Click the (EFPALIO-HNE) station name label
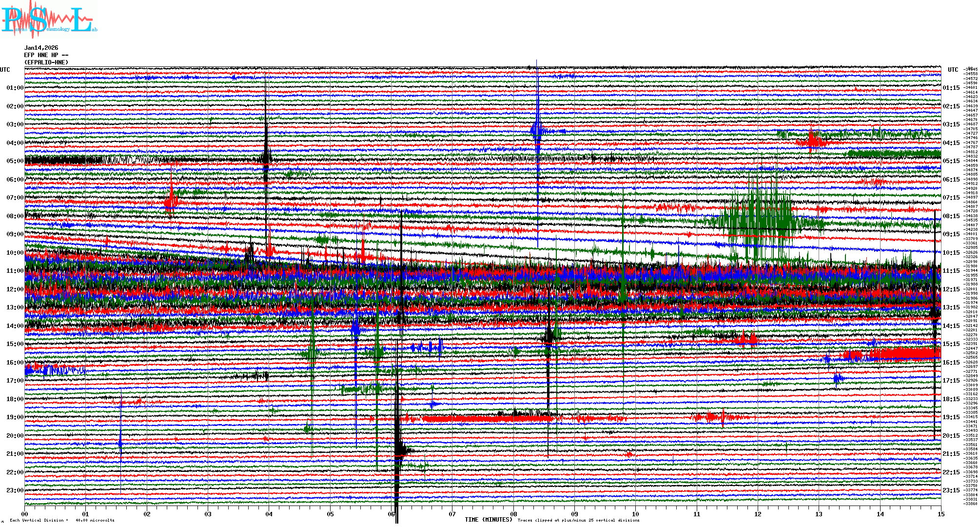The width and height of the screenshot is (980, 527). pyautogui.click(x=46, y=62)
